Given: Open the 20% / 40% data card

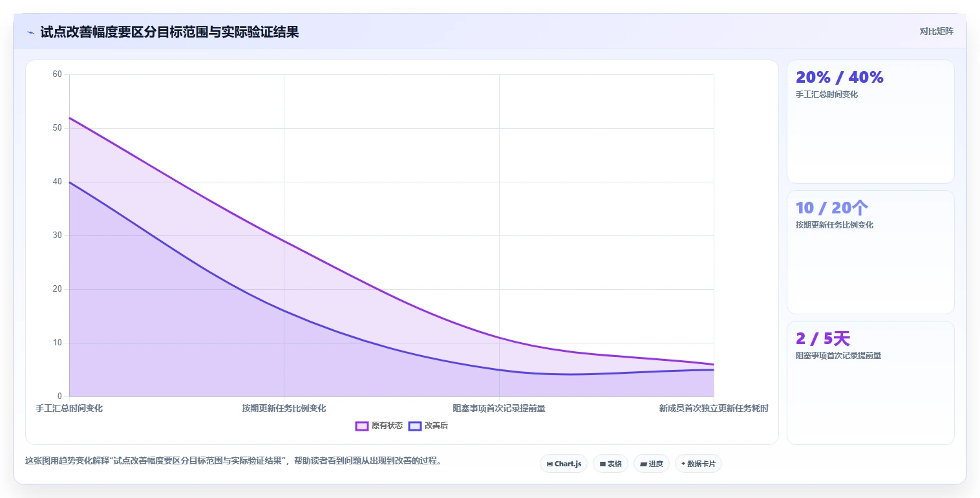Looking at the screenshot, I should point(870,122).
